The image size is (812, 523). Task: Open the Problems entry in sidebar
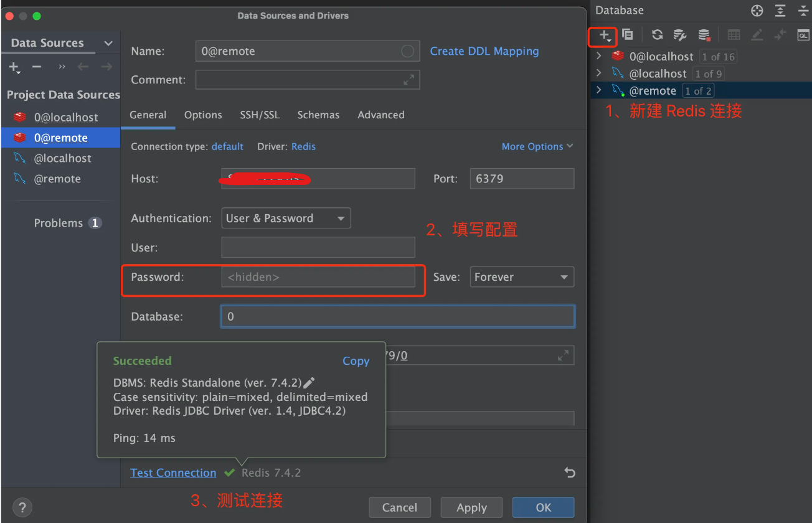pyautogui.click(x=67, y=223)
